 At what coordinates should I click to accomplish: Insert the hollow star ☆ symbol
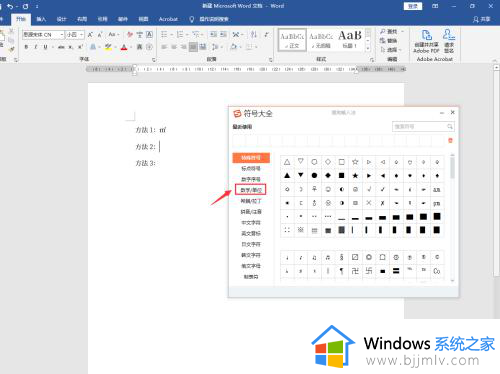coord(355,162)
